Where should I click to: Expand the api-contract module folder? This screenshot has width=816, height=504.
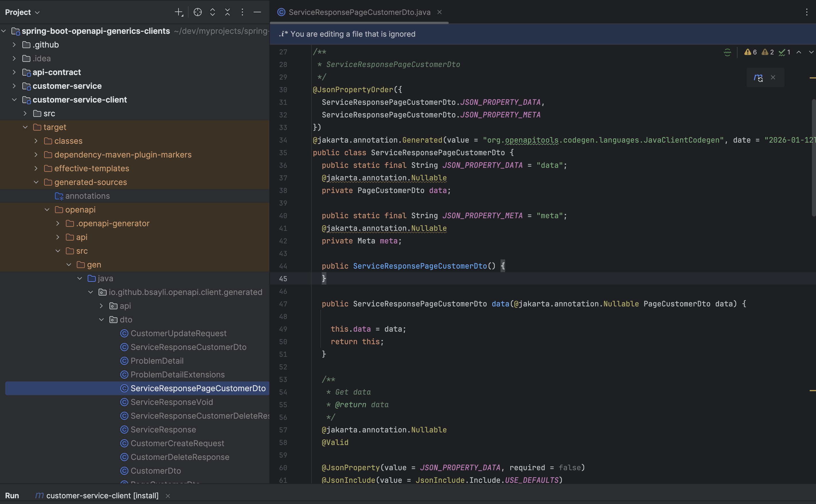[x=14, y=72]
